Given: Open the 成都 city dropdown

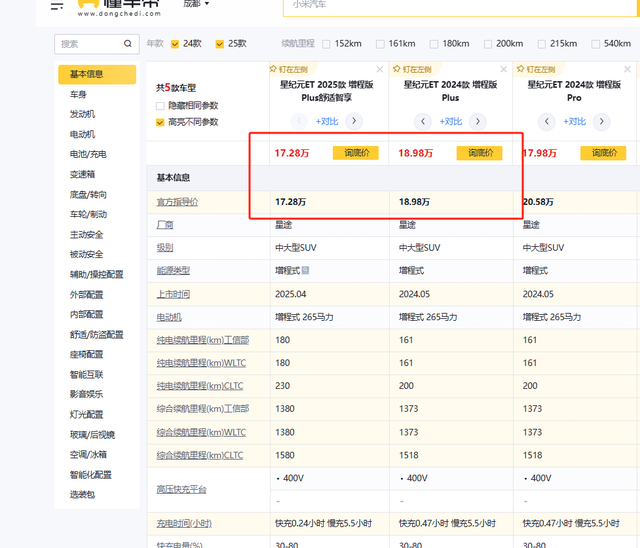Looking at the screenshot, I should click(196, 4).
